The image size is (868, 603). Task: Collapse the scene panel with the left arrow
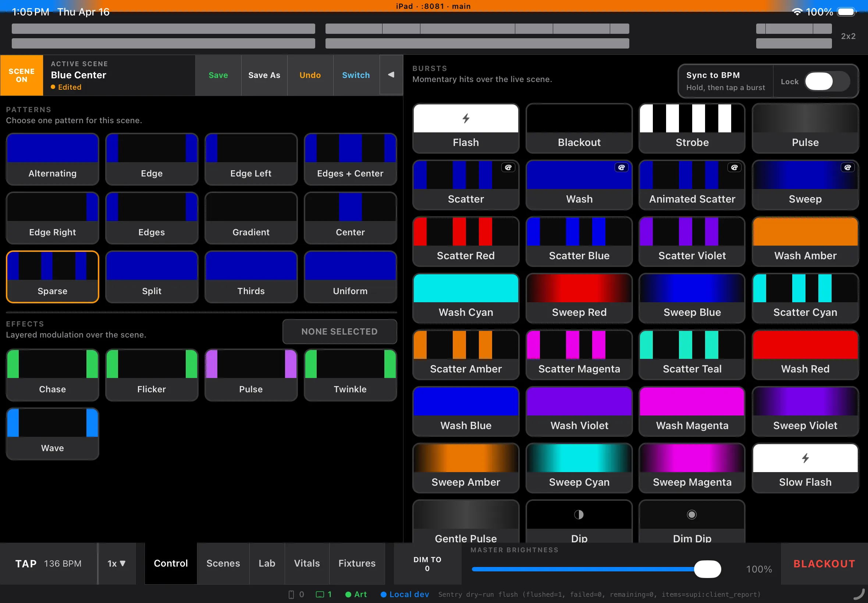tap(391, 75)
